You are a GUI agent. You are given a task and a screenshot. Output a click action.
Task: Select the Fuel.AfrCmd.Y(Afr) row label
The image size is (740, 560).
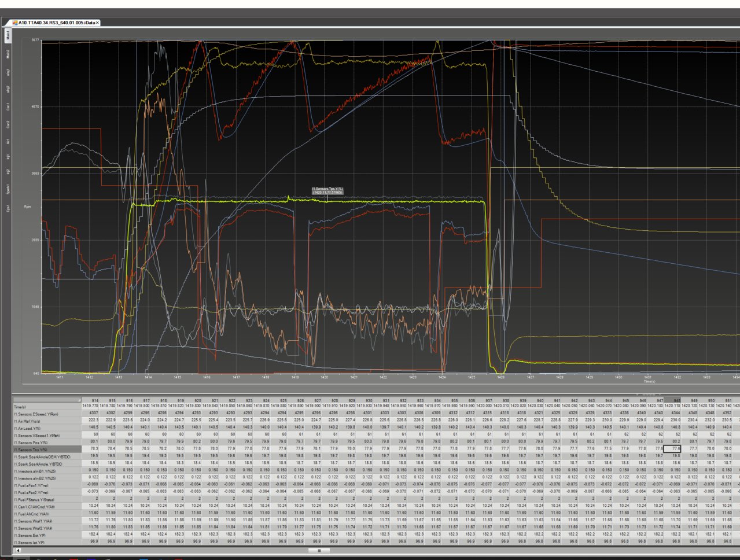[47, 513]
